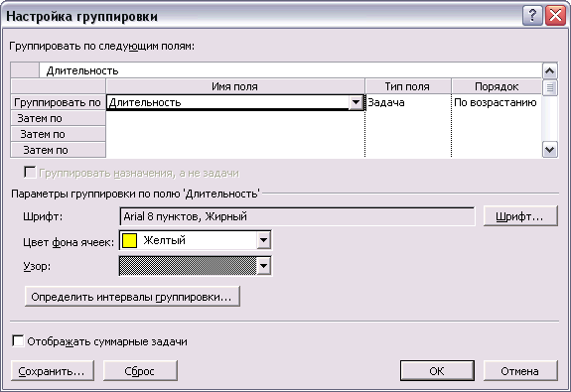571x392 pixels.
Task: Confirm with the OK button
Action: [437, 371]
